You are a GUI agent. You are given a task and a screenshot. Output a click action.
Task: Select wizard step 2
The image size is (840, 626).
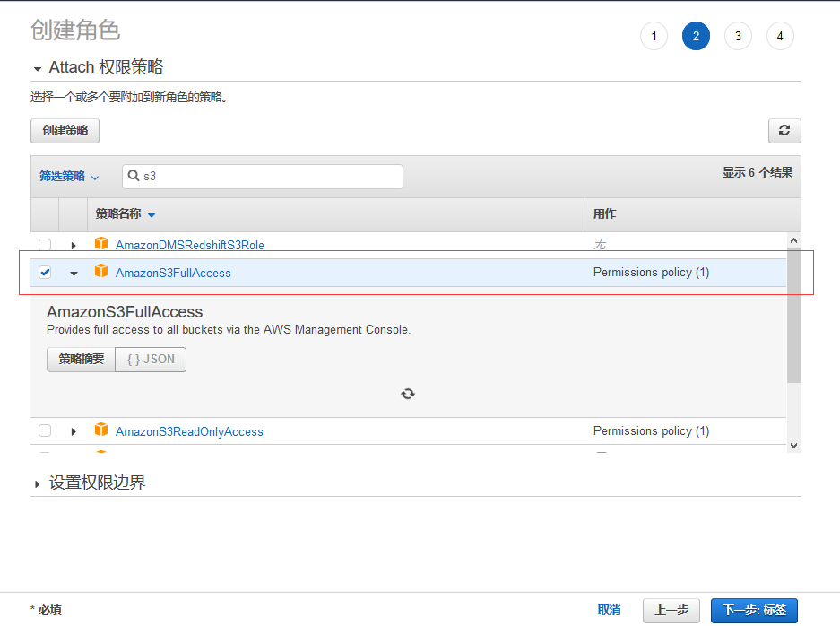tap(696, 36)
